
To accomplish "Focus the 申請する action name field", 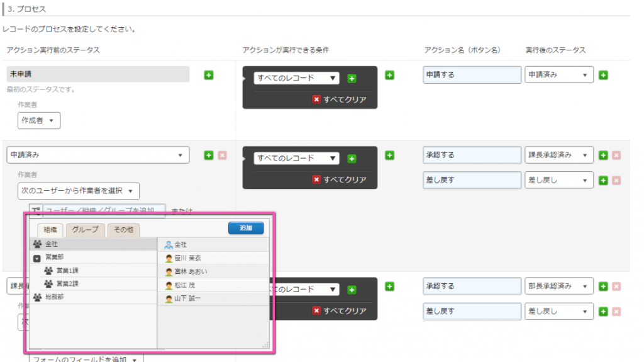I will coord(472,75).
